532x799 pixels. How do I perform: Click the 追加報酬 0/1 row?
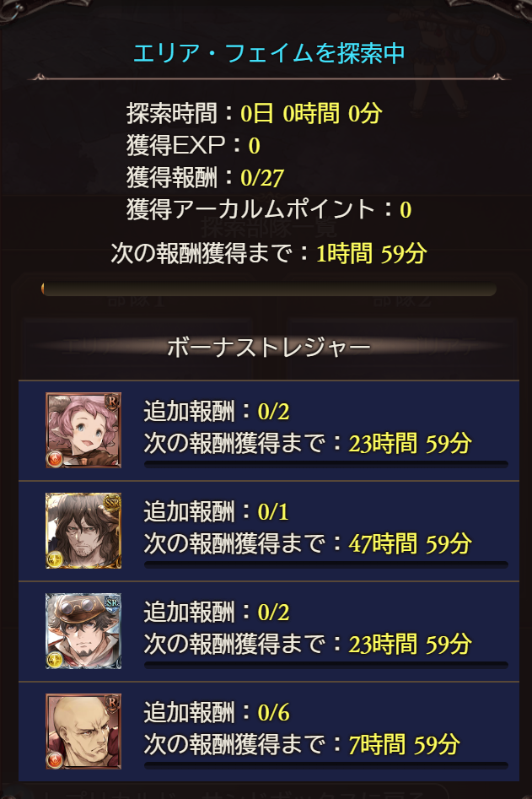tap(269, 531)
